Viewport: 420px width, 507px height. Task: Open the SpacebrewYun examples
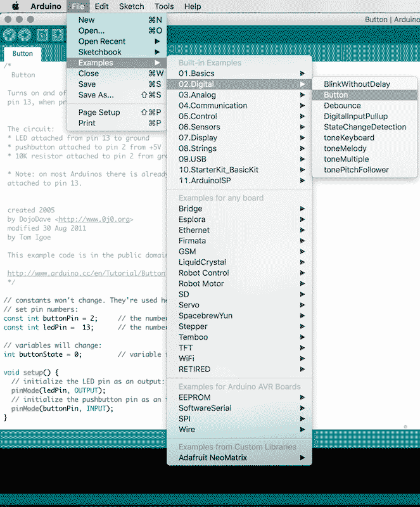[239, 315]
